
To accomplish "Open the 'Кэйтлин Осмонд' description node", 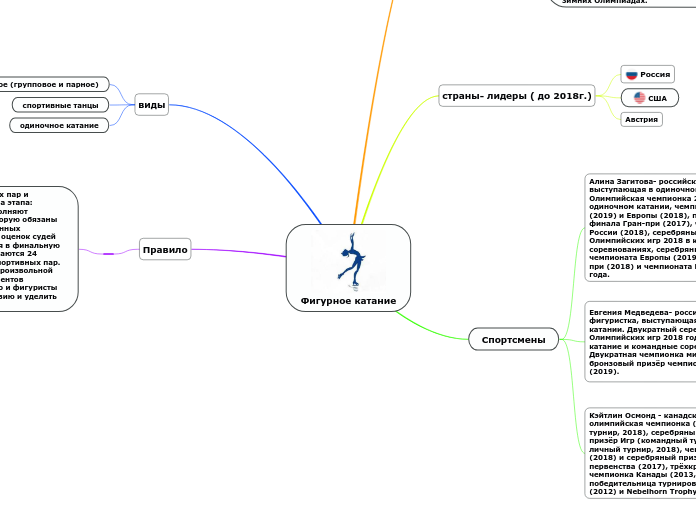I will [x=640, y=453].
